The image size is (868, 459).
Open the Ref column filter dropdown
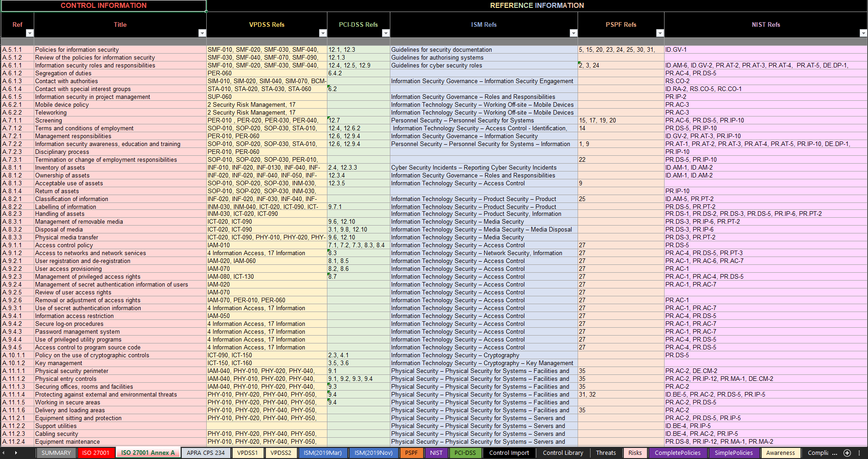tap(30, 33)
